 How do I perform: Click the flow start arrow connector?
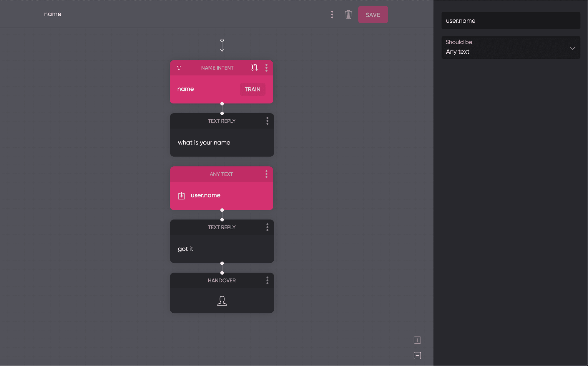tap(222, 45)
